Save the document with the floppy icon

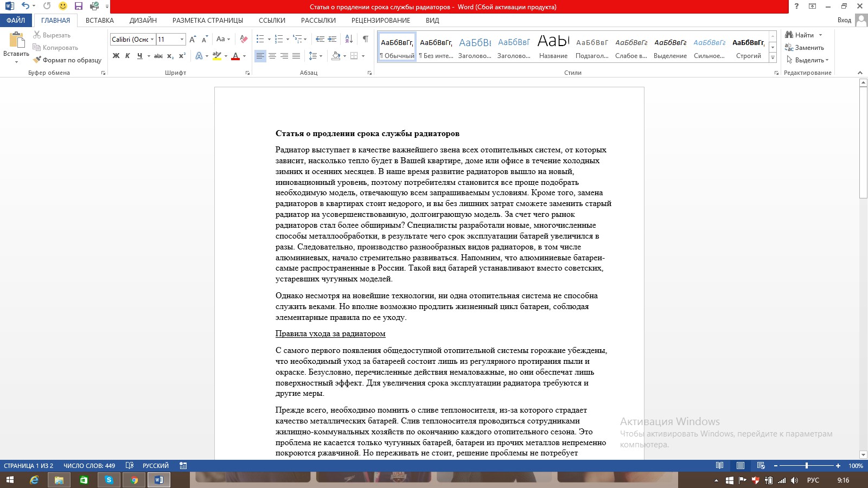coord(79,7)
